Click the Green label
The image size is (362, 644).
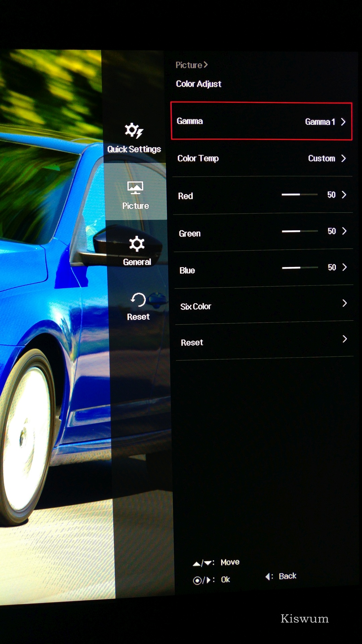[x=190, y=233]
